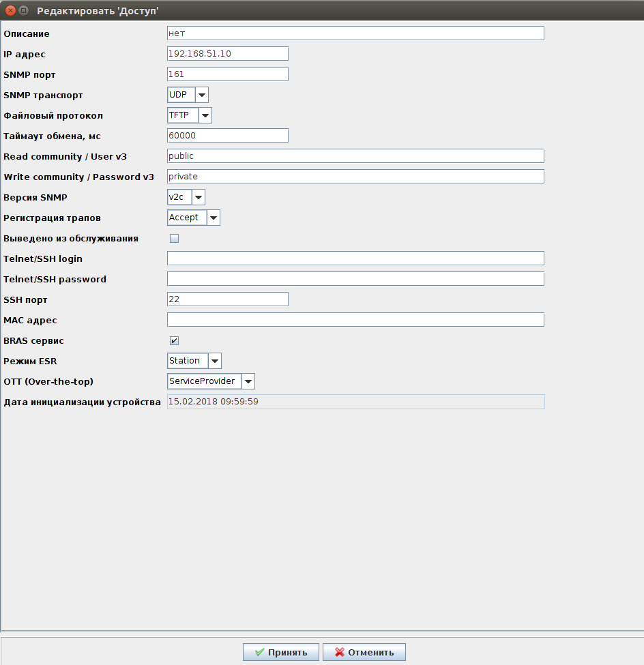644x665 pixels.
Task: Click the MAC адрес field
Action: point(355,319)
